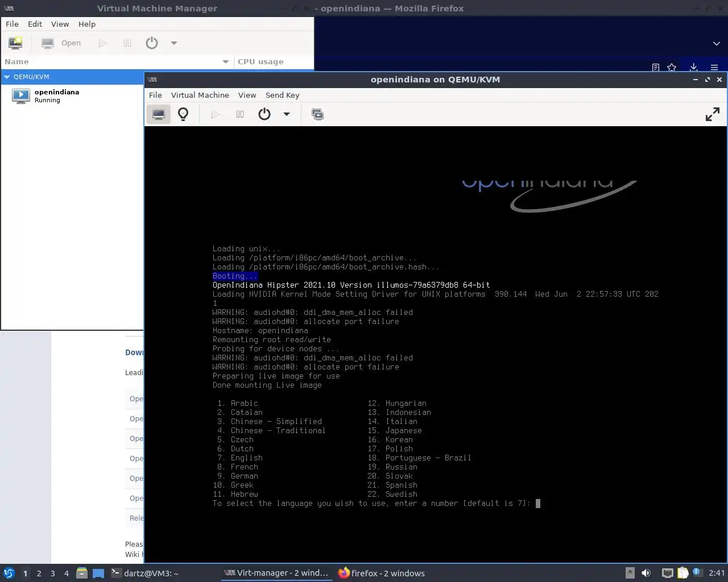Click the update notifier tray icon
Image resolution: width=728 pixels, height=582 pixels.
(x=697, y=572)
